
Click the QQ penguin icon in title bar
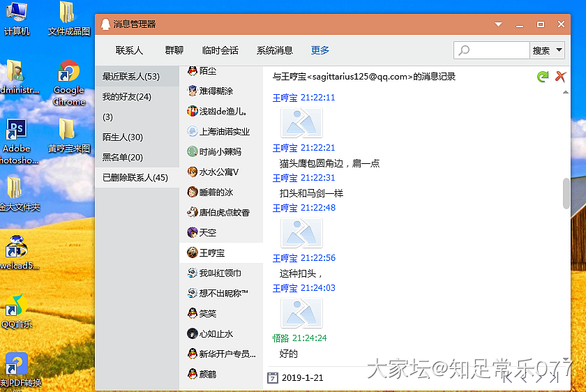click(105, 24)
